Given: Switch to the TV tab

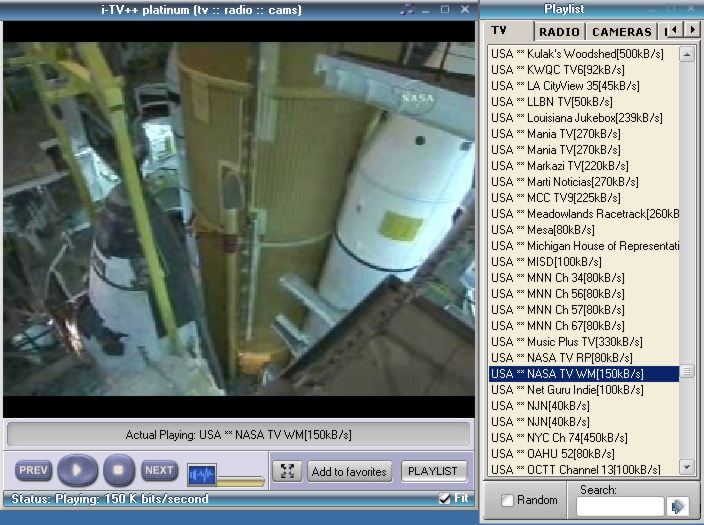Looking at the screenshot, I should coord(507,31).
